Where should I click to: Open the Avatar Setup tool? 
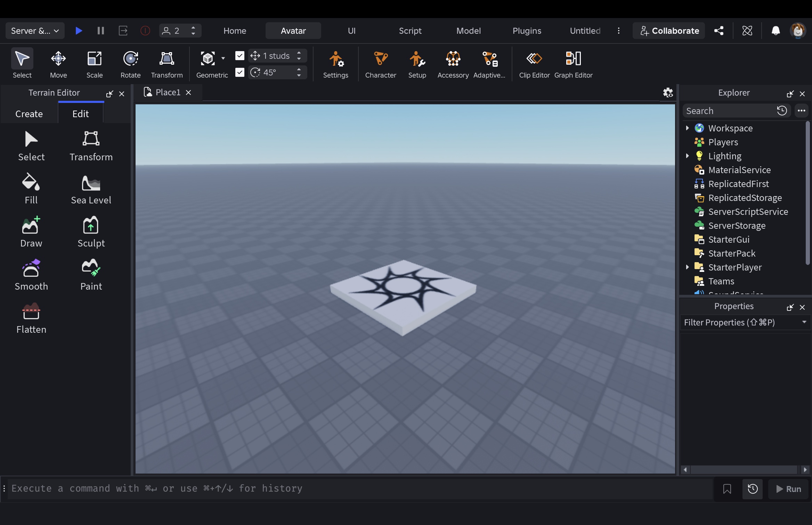[x=417, y=64]
